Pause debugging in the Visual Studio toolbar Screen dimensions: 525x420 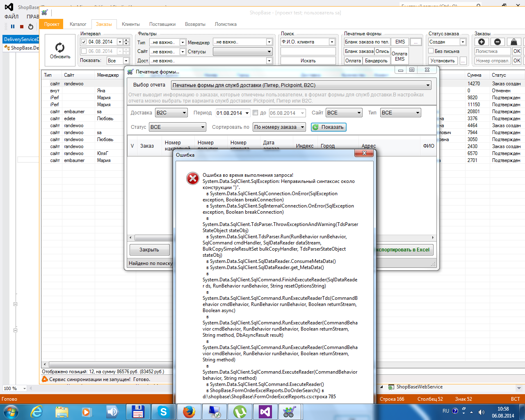point(13,27)
